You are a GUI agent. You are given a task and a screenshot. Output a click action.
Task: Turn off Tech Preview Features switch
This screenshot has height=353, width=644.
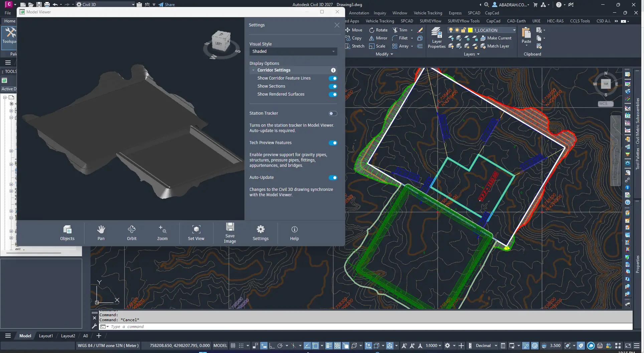(333, 143)
